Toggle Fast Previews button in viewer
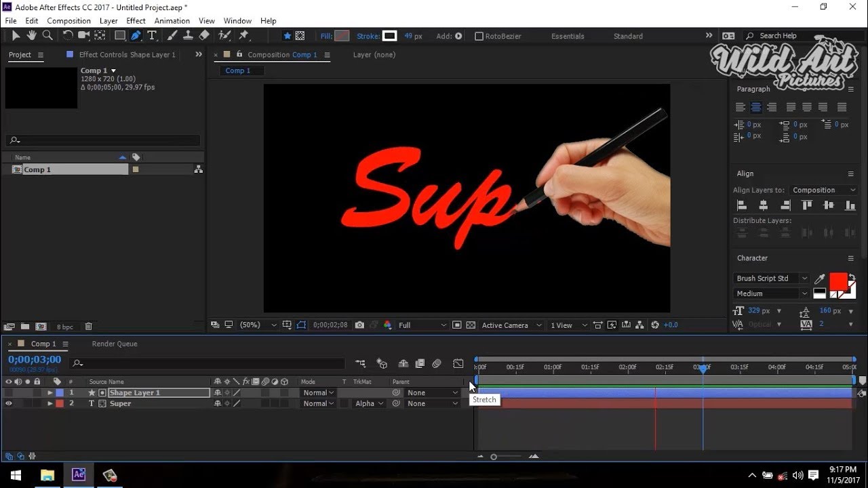This screenshot has width=868, height=488. tap(612, 325)
